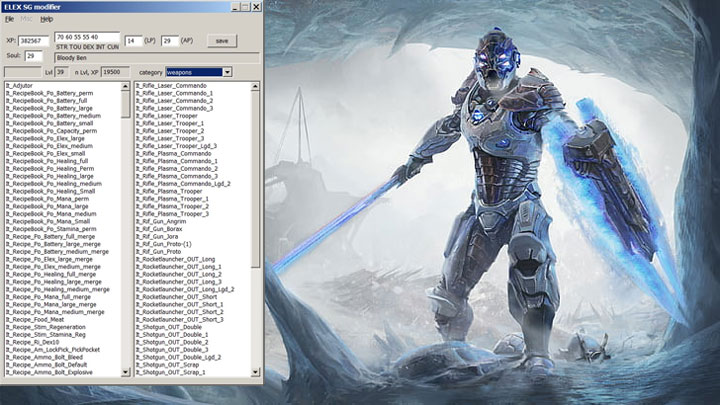Select It_Rocketlauncher_OUT_Short

point(177,297)
